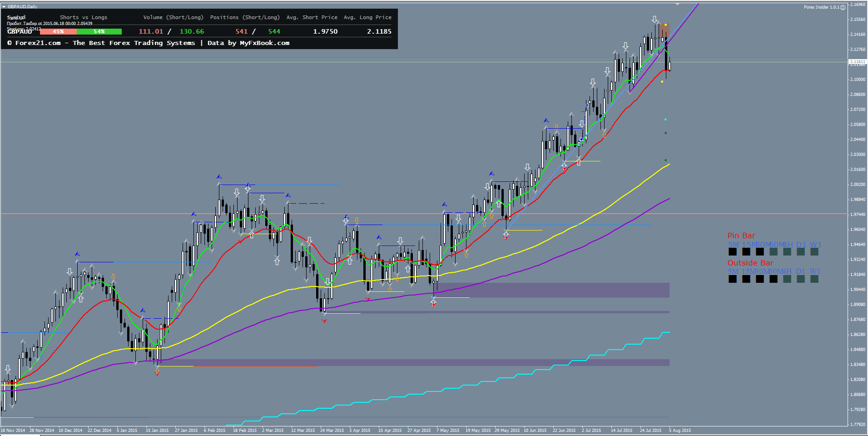The width and height of the screenshot is (868, 436).
Task: Click the Forex Insider smiley face icon
Action: click(x=843, y=7)
